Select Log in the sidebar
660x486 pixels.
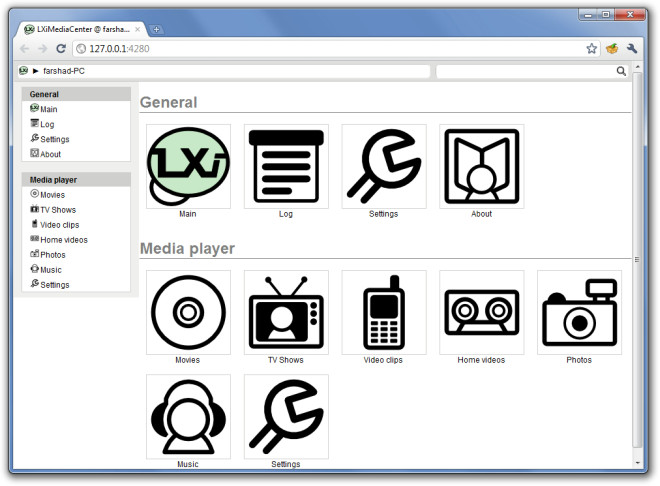point(42,124)
